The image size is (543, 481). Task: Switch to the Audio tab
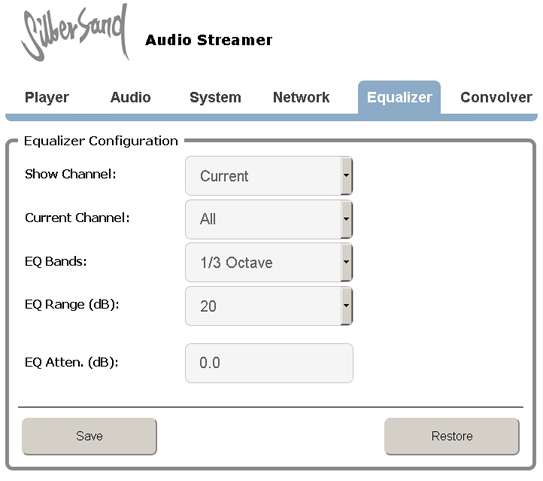[x=130, y=97]
